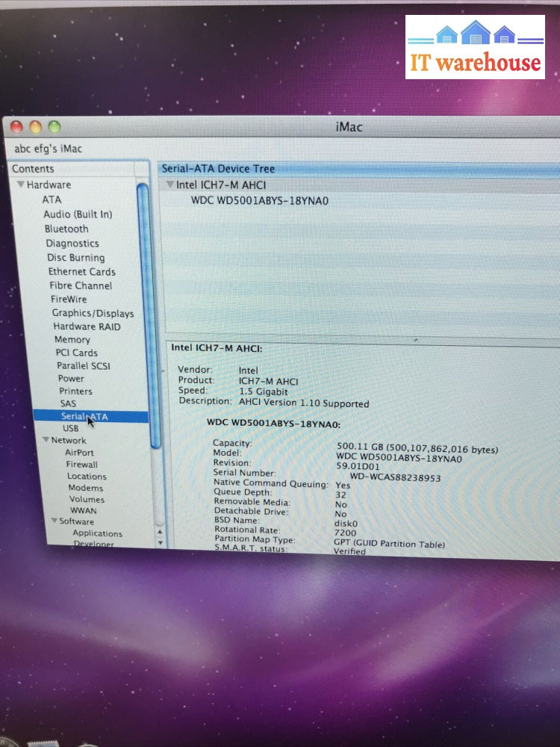This screenshot has height=747, width=560.
Task: Open Applications under Software
Action: (x=97, y=533)
